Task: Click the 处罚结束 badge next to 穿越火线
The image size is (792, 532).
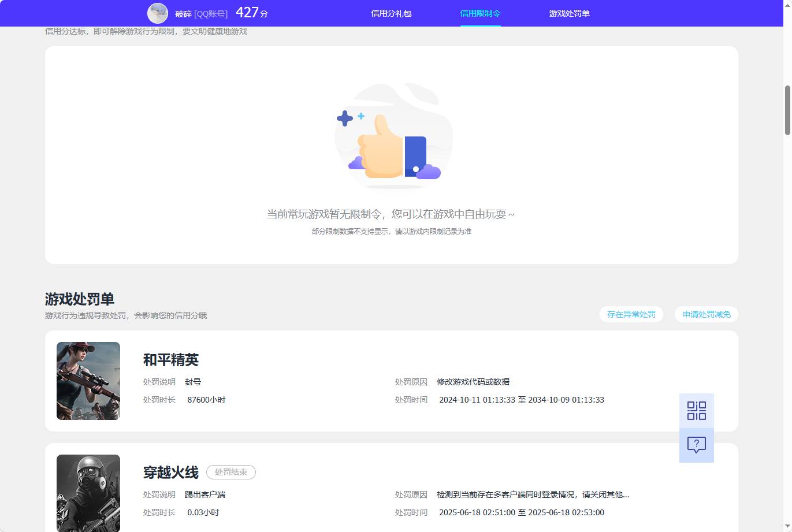Action: pos(231,472)
